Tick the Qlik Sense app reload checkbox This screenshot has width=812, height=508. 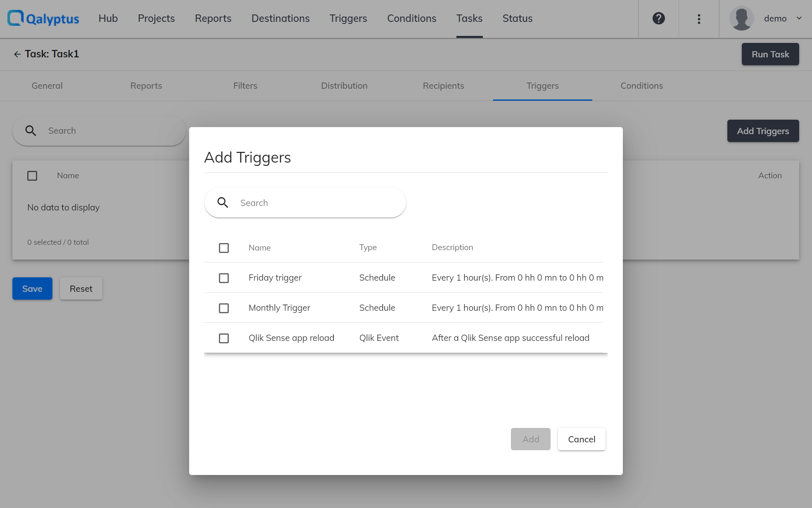(224, 338)
